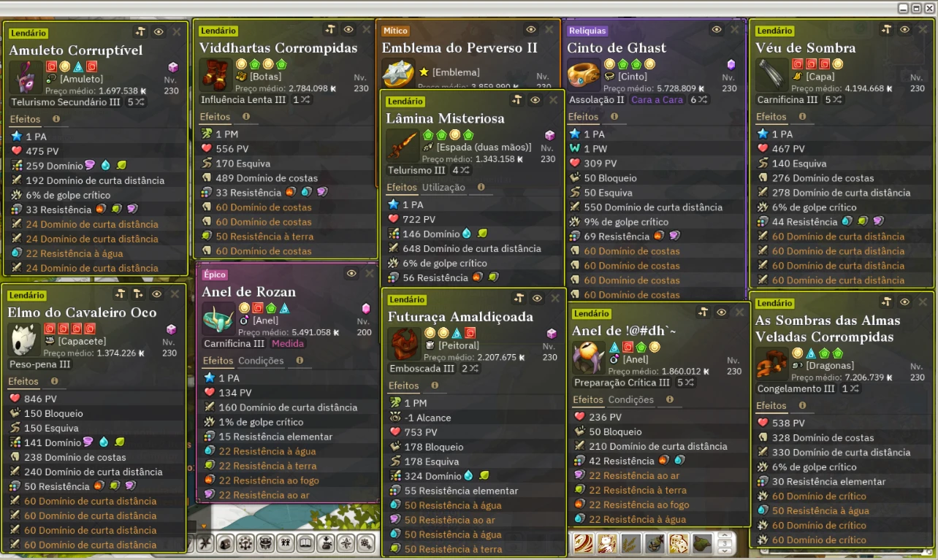Image resolution: width=938 pixels, height=560 pixels.
Task: Click the shuffle reroll icon beside Telurismo Secundário III
Action: (140, 102)
